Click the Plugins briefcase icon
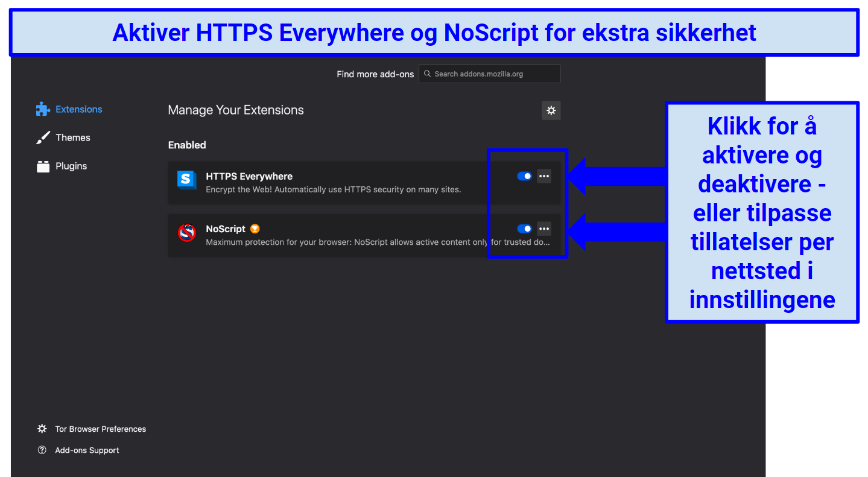868x477 pixels. [43, 166]
